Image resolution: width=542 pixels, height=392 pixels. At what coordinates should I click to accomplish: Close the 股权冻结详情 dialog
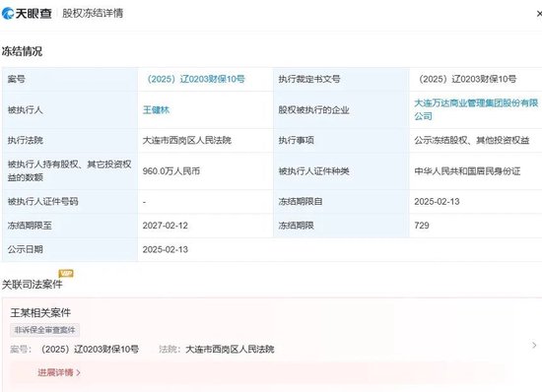[x=539, y=14]
